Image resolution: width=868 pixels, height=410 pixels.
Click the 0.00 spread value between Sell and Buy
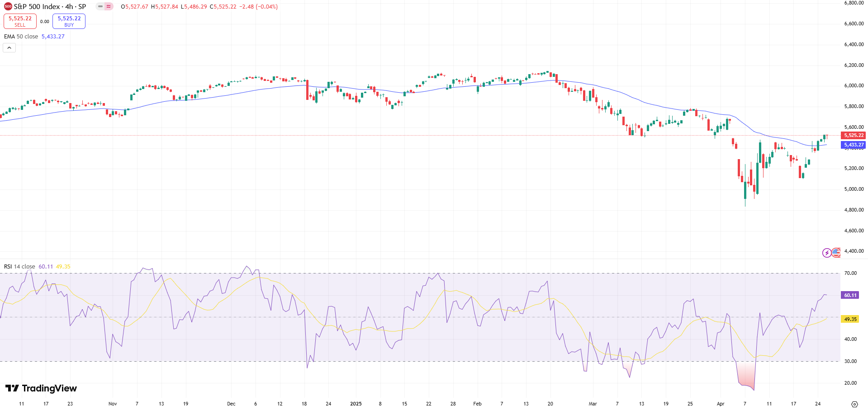pos(45,21)
